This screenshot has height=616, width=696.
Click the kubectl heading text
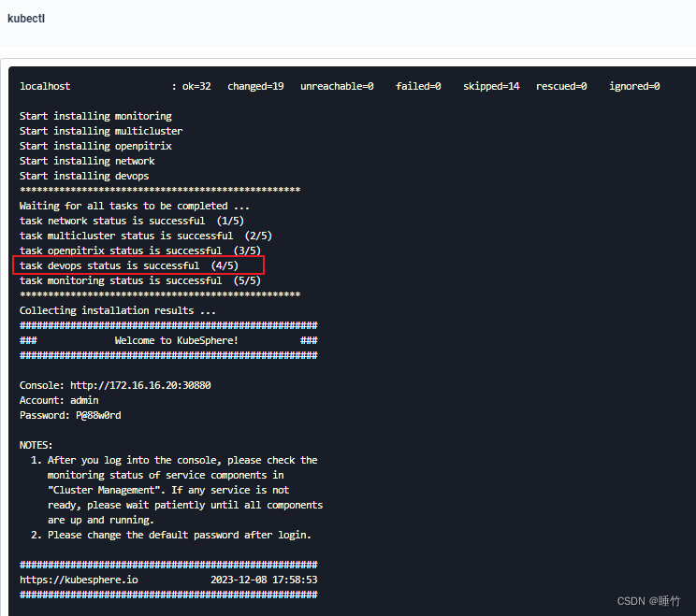[26, 18]
